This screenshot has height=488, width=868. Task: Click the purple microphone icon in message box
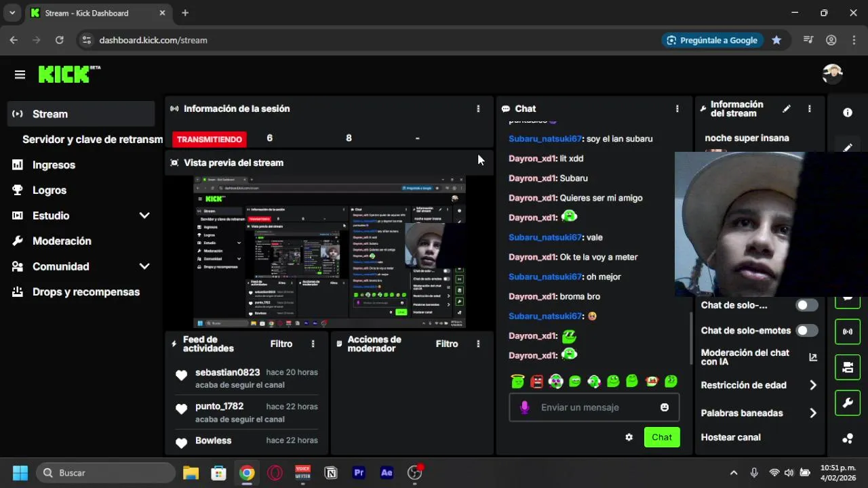[x=524, y=407]
